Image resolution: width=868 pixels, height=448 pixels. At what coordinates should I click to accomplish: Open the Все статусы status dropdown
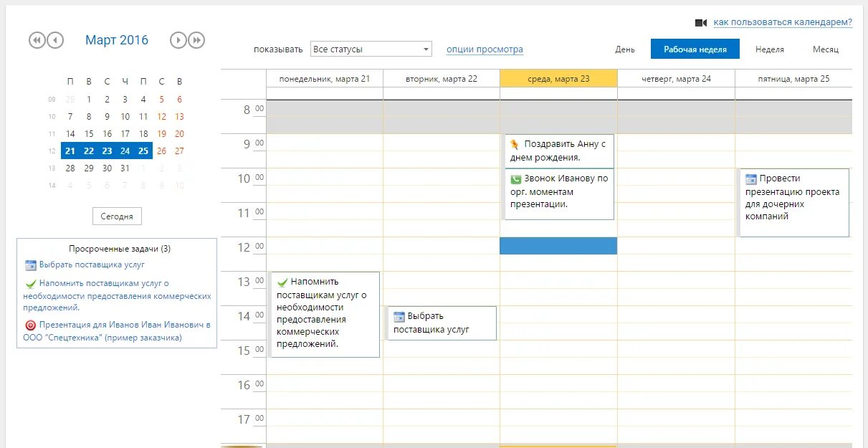click(371, 49)
